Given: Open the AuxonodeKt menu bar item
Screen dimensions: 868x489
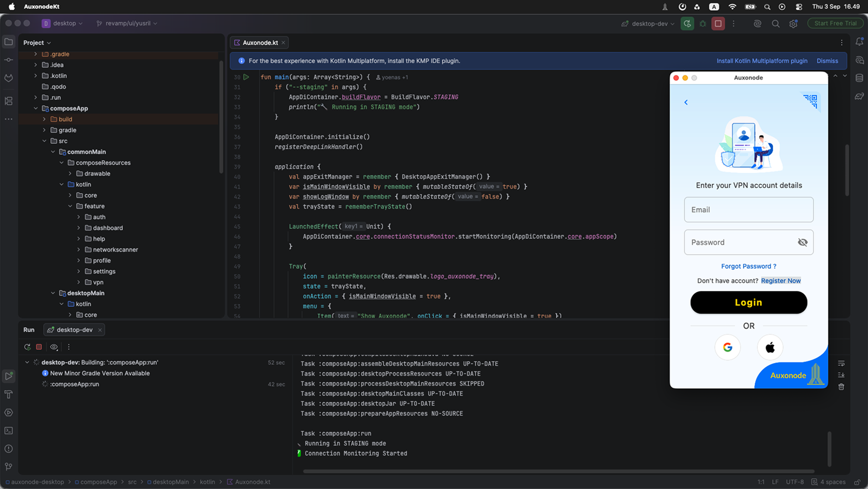Looking at the screenshot, I should [42, 7].
